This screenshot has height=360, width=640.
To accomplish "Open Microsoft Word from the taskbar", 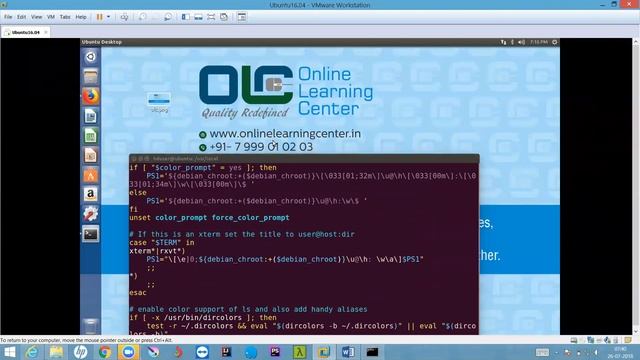I will point(348,352).
